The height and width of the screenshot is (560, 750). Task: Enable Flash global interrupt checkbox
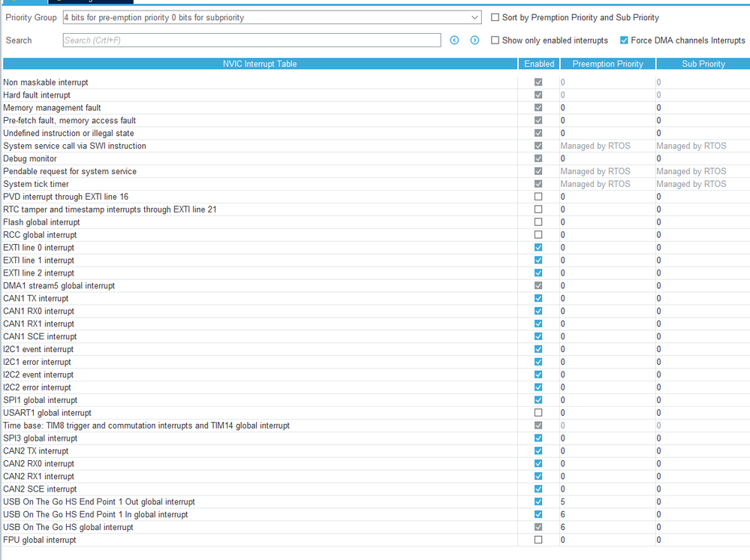click(538, 222)
